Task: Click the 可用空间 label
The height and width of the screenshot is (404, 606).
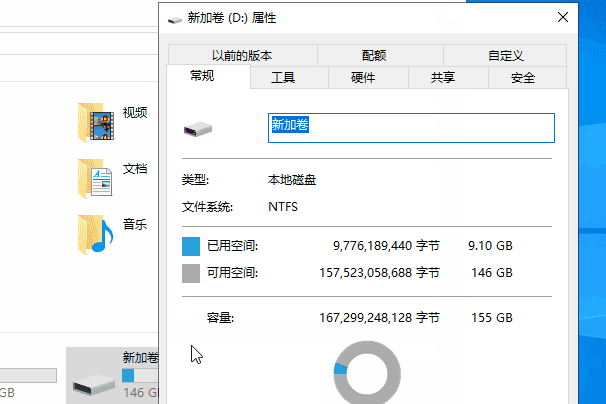Action: tap(233, 273)
